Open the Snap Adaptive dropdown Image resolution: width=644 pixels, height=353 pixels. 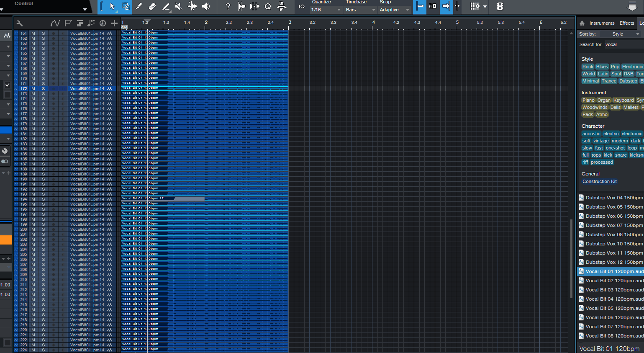point(395,10)
